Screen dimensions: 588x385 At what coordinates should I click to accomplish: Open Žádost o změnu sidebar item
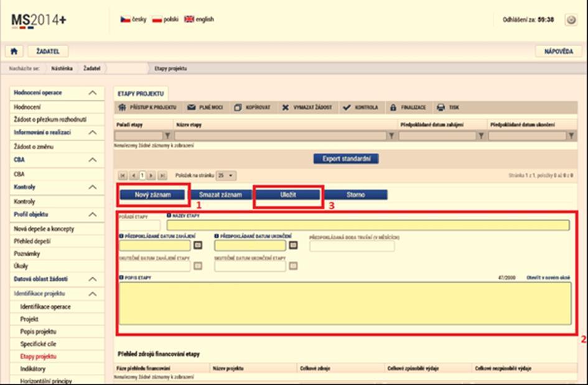tap(34, 147)
